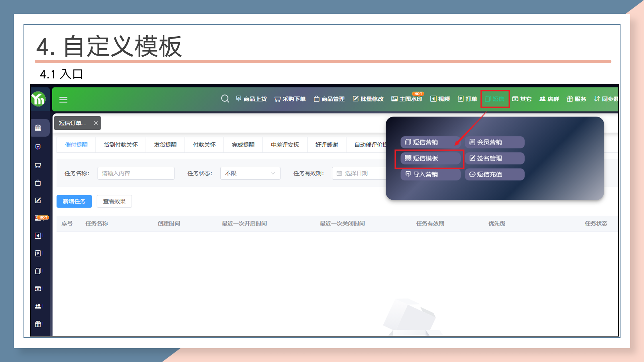This screenshot has width=644, height=362.
Task: Click the 任务名称 input field
Action: 136,173
